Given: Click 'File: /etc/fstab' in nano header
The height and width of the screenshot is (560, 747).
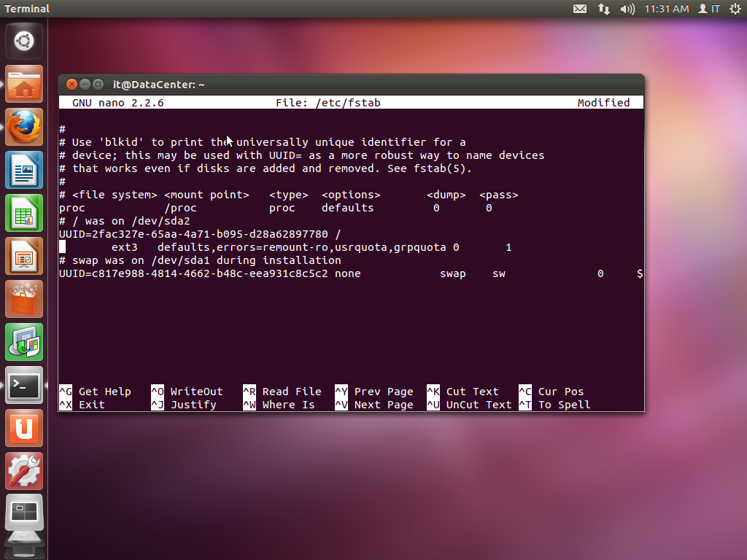Looking at the screenshot, I should click(x=328, y=103).
